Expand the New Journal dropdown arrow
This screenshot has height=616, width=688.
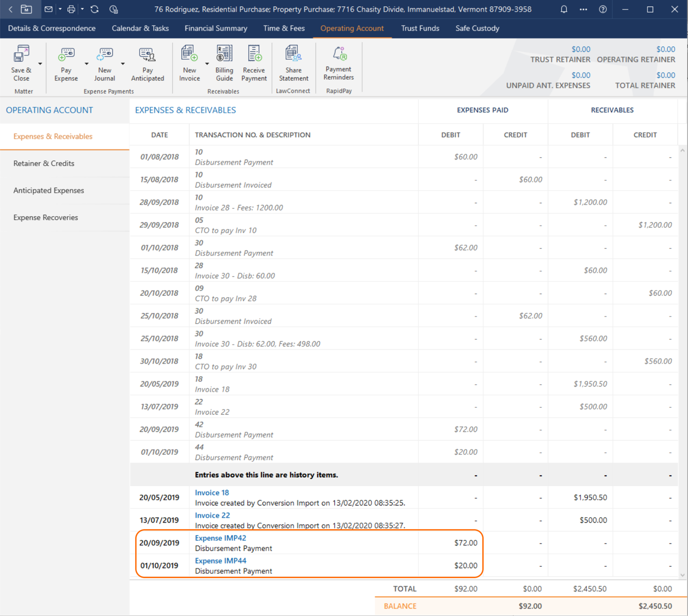click(x=123, y=64)
